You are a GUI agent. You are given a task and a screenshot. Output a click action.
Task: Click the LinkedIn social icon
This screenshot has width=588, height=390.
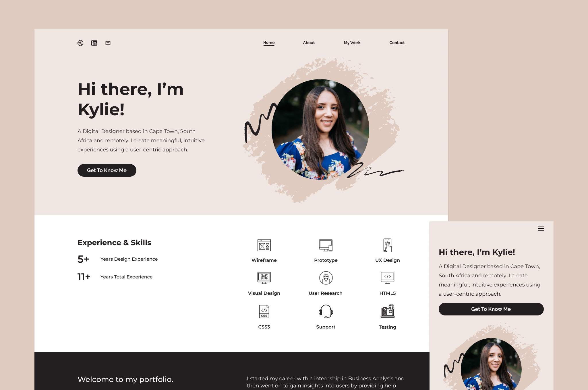pos(94,43)
